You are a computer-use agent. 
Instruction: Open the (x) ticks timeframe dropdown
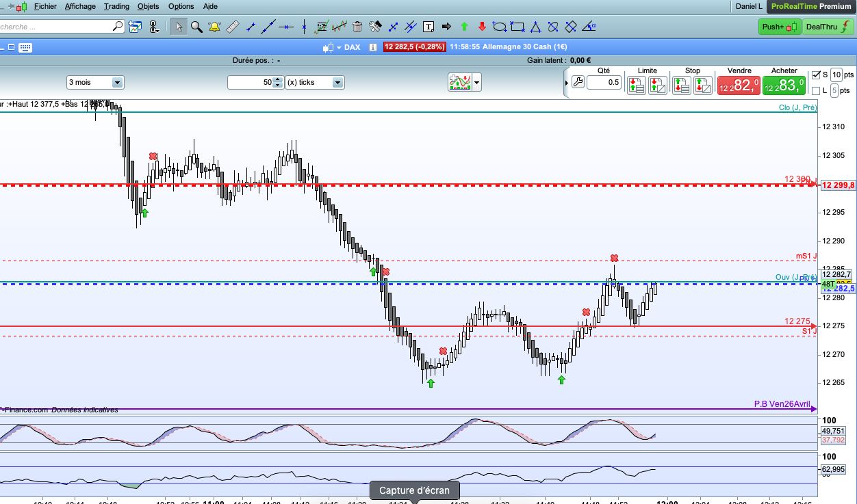pyautogui.click(x=337, y=82)
